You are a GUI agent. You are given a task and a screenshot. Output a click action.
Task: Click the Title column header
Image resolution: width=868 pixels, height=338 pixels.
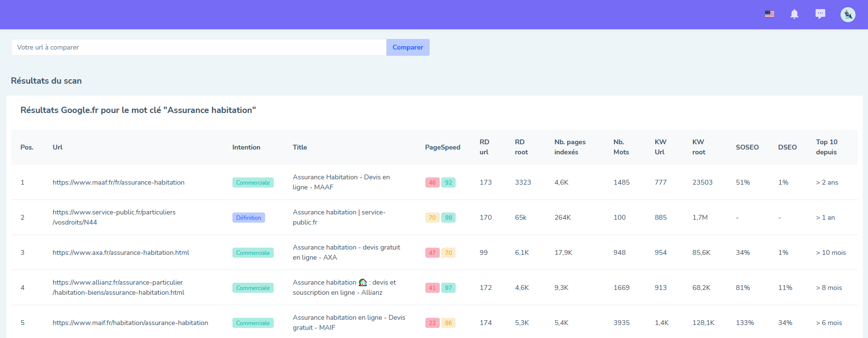point(300,147)
